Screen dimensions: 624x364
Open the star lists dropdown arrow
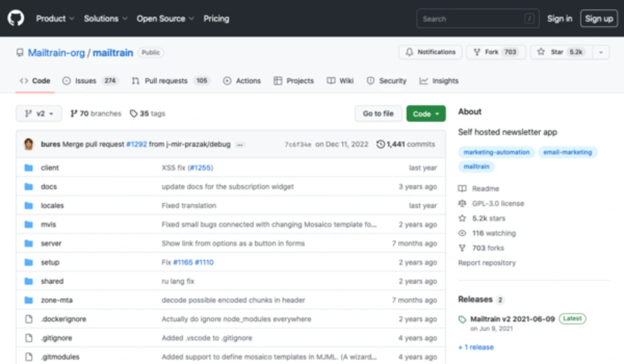601,52
